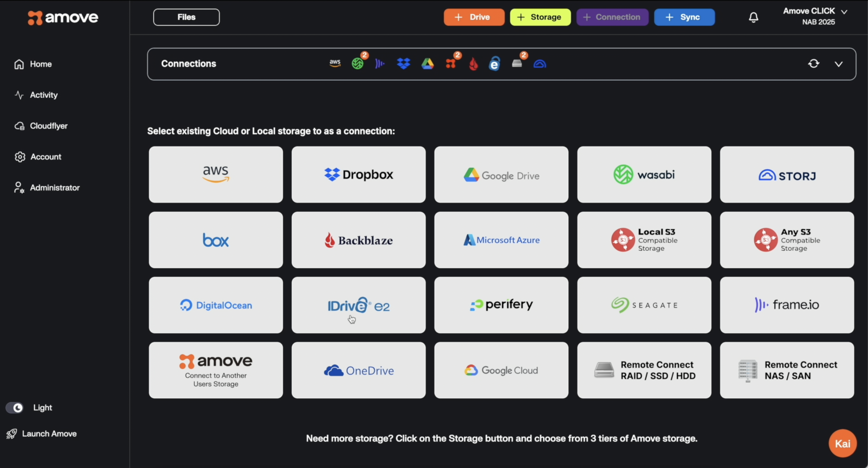Select the AWS storage card
Screen dimensions: 868x468
(x=216, y=174)
